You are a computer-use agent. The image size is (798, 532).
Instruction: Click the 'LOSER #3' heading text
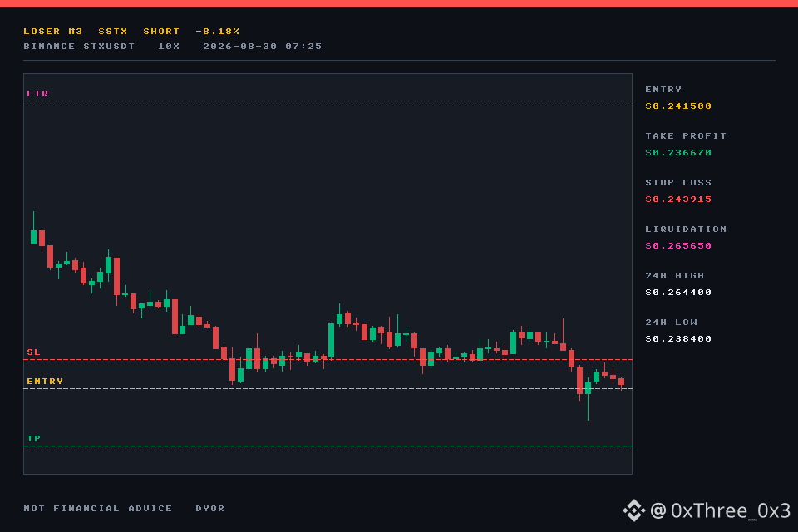[53, 31]
